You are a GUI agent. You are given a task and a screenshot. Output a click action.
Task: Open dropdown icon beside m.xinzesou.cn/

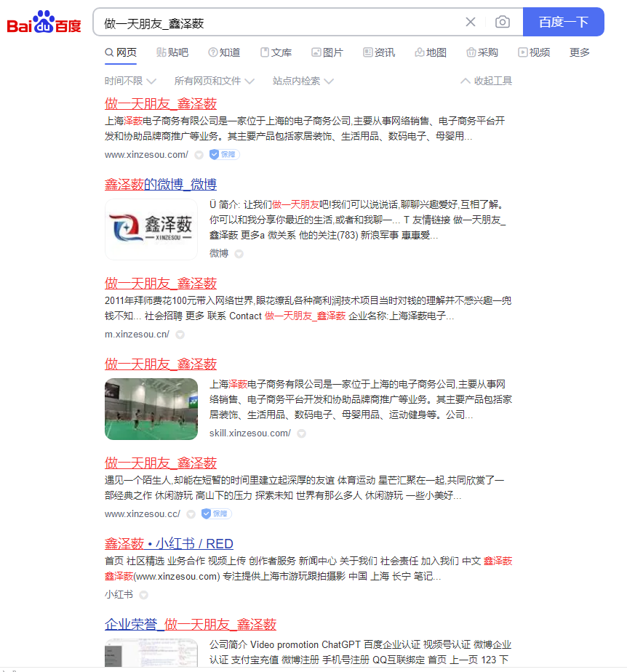(180, 335)
